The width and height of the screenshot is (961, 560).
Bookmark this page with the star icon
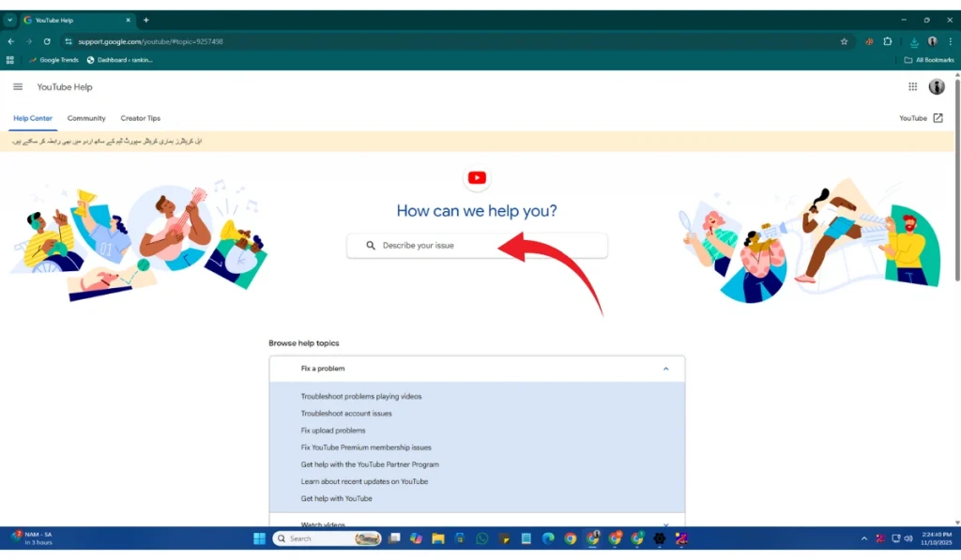[x=844, y=41]
